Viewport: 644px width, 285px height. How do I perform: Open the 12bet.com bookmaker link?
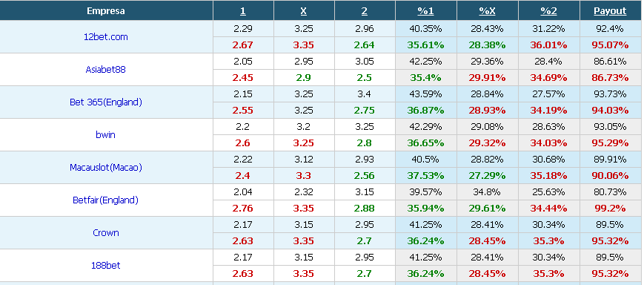[x=105, y=36]
